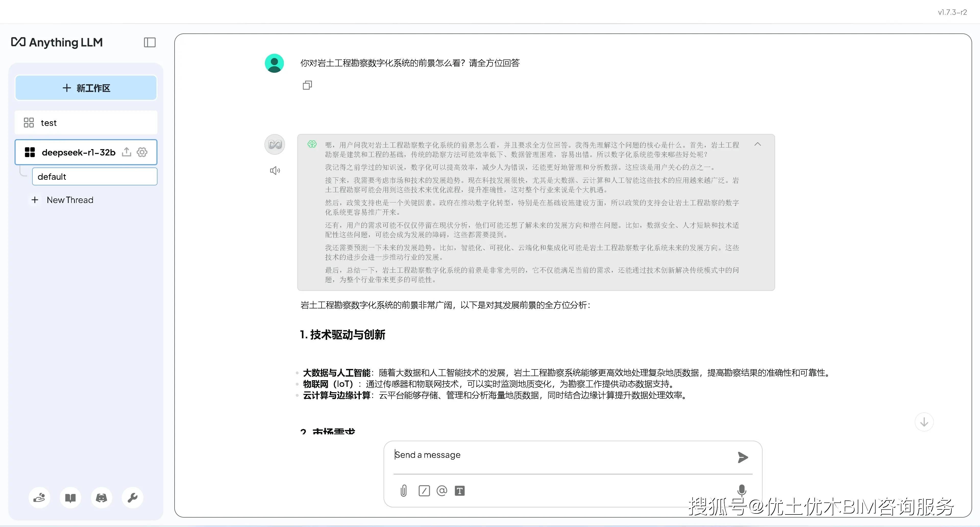The image size is (980, 527).
Task: Create a new workspace with 新工作区
Action: (x=85, y=88)
